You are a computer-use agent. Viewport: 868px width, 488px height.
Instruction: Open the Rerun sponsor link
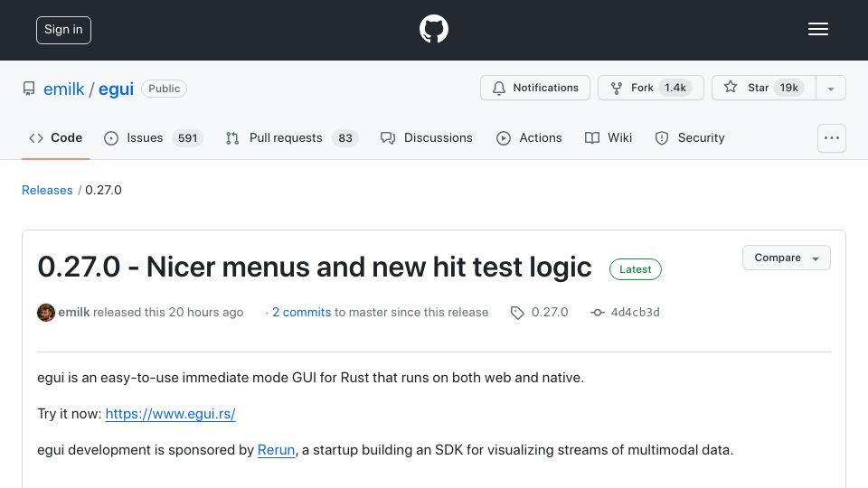[x=277, y=450]
